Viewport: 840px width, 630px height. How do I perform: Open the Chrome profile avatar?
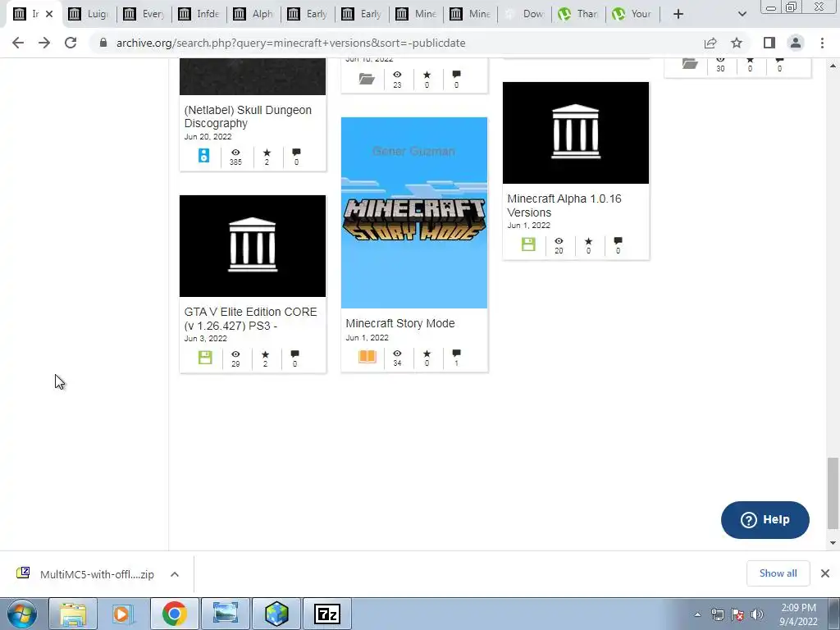pyautogui.click(x=796, y=43)
